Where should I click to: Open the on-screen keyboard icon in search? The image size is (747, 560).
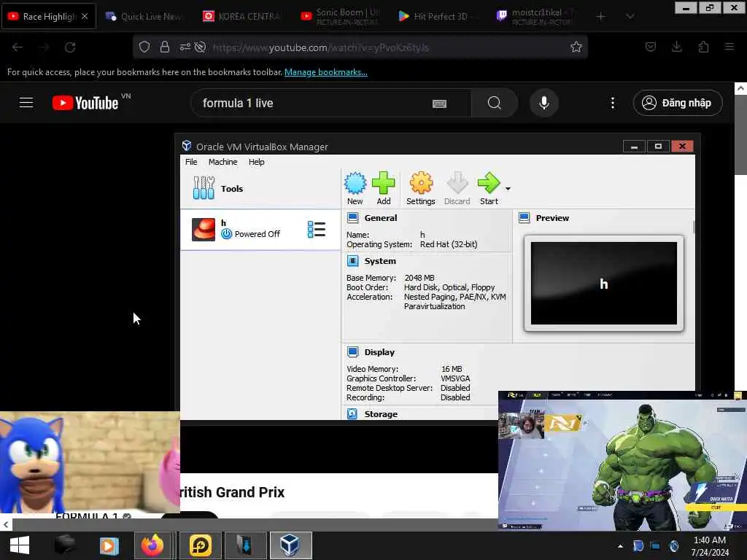439,104
